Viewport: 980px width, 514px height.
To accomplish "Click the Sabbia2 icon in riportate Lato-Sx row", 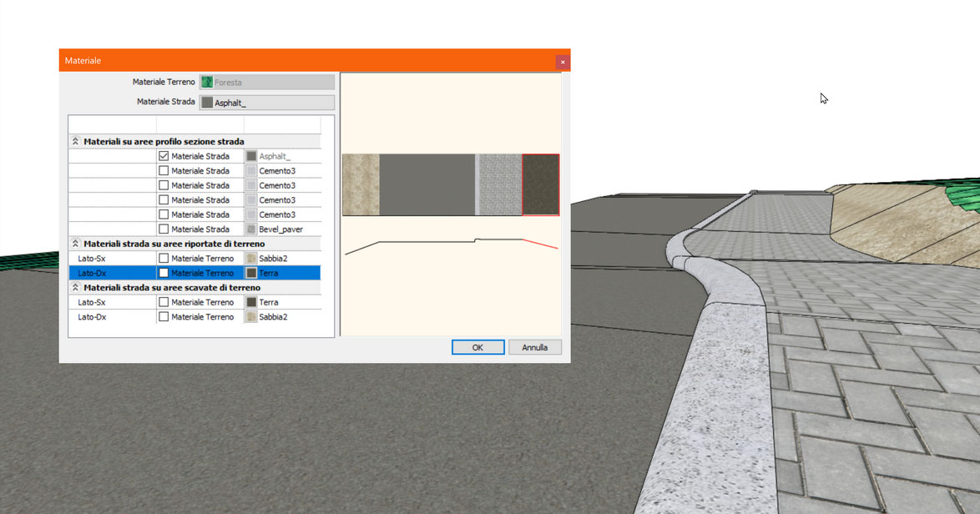I will 251,258.
